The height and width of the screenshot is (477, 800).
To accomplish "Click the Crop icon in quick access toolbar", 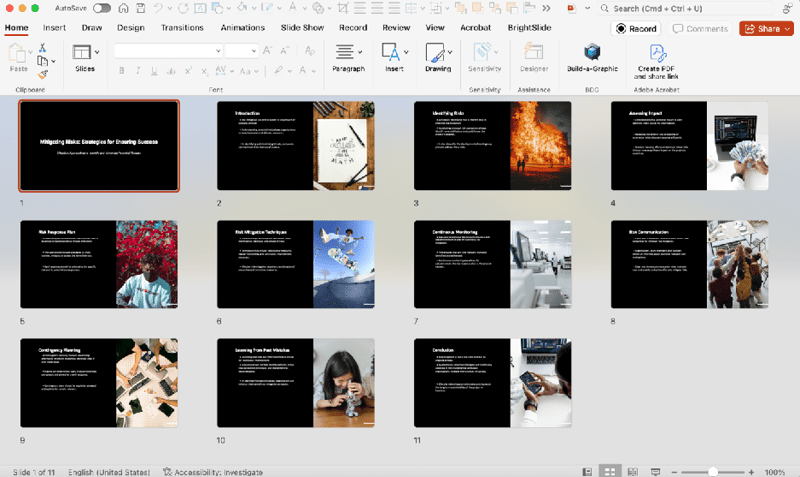I will [x=343, y=8].
